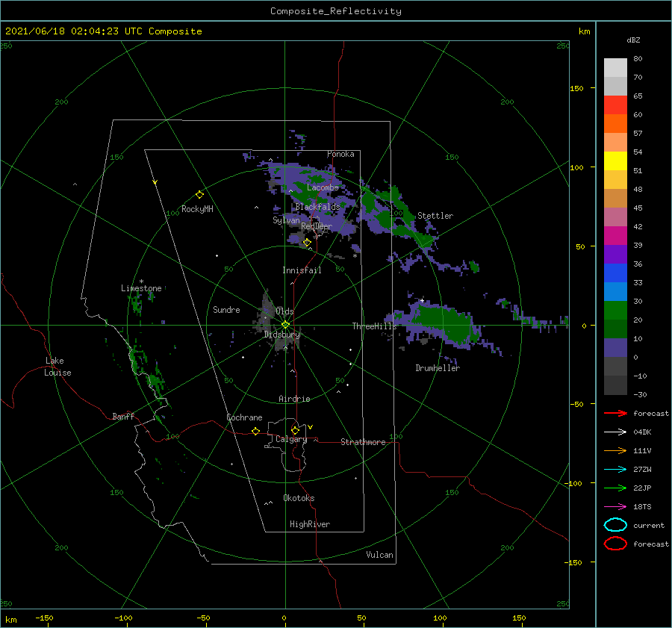
Task: Click the Stettler town label
Action: point(435,216)
